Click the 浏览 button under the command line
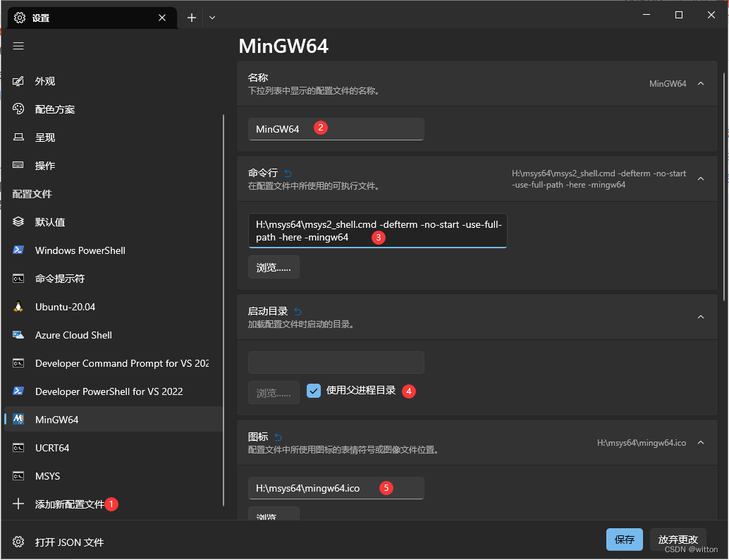 tap(274, 267)
